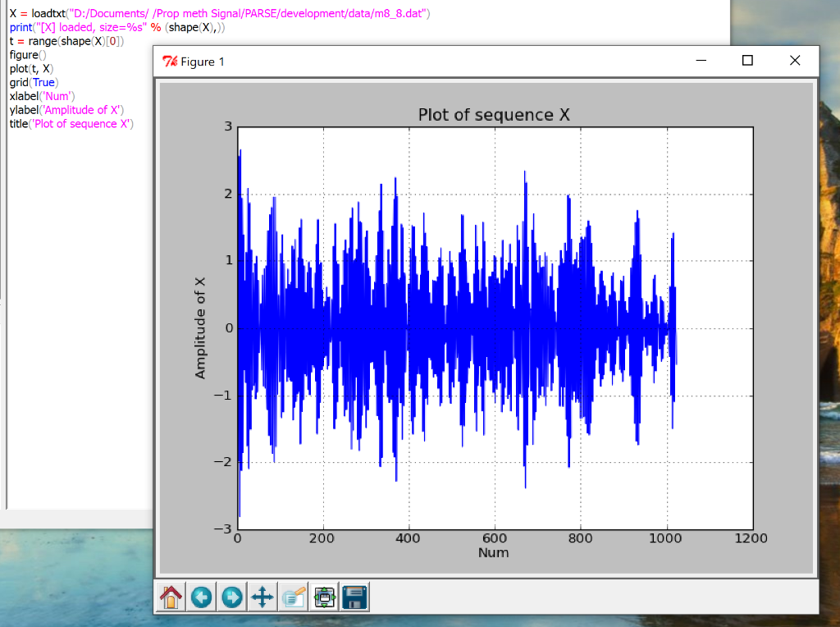Save the current figure
The image size is (840, 627).
(354, 597)
